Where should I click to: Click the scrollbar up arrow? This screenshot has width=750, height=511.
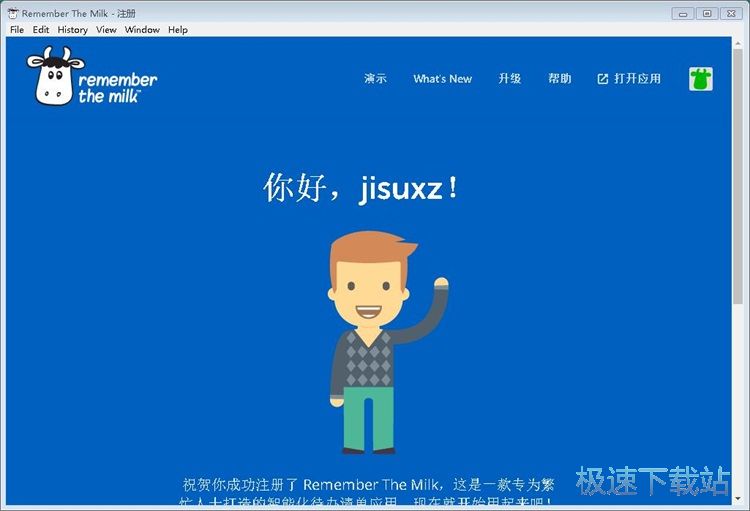738,43
